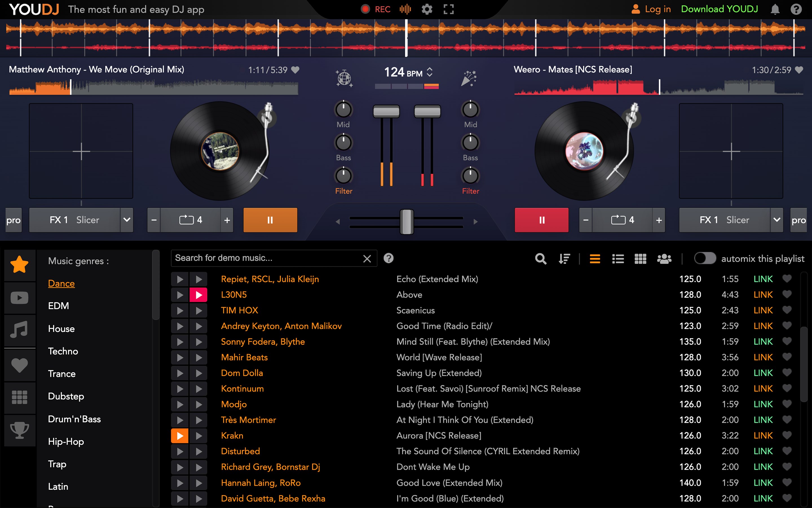Click the search magnifier icon
The image size is (812, 508).
540,259
